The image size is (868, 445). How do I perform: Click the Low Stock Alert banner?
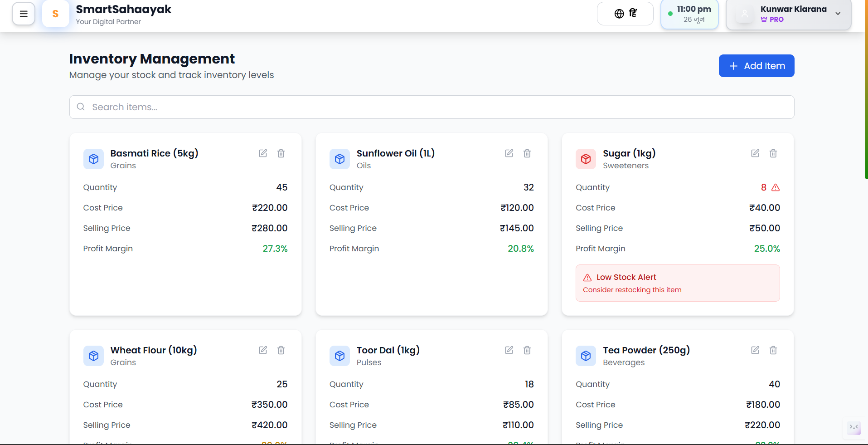(x=678, y=283)
